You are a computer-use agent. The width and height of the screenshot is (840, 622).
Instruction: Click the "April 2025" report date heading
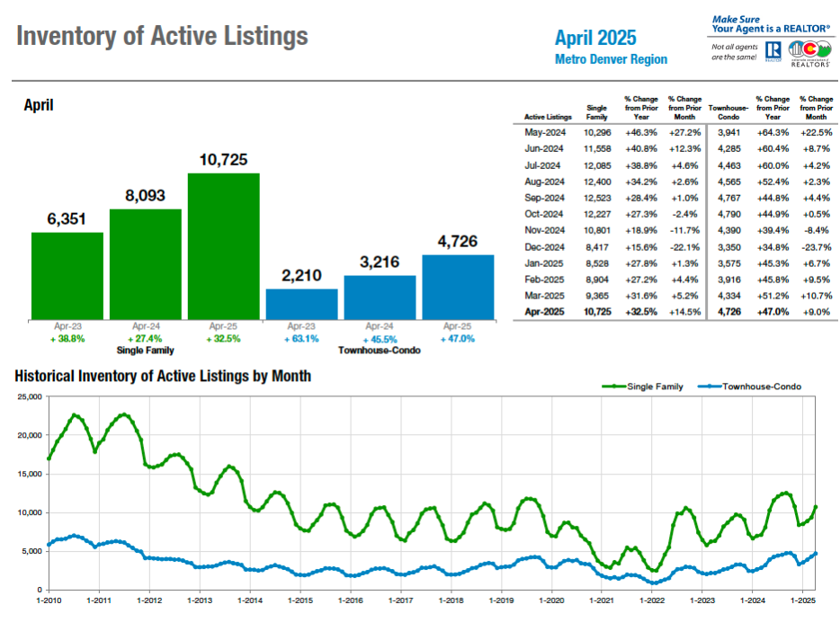tap(594, 38)
